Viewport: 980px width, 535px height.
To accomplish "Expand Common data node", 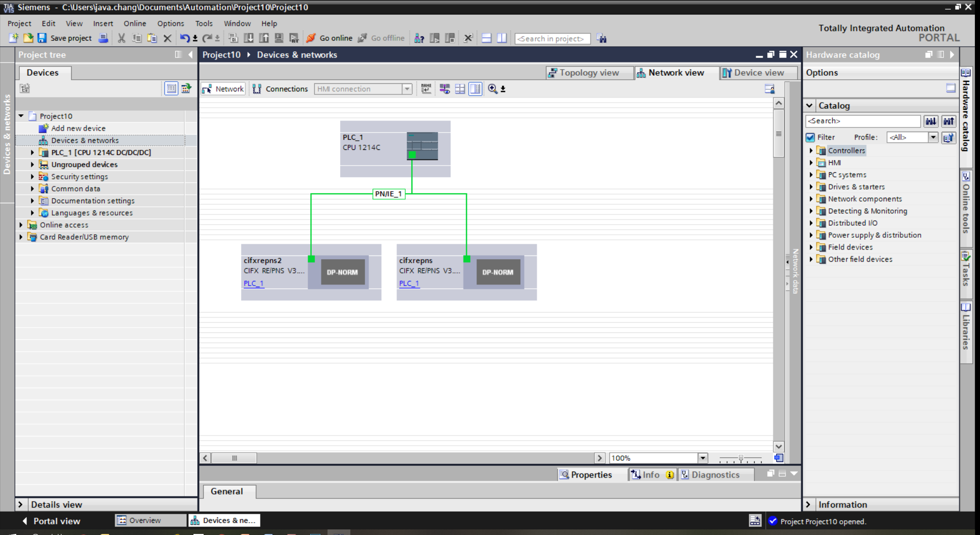I will pos(32,188).
